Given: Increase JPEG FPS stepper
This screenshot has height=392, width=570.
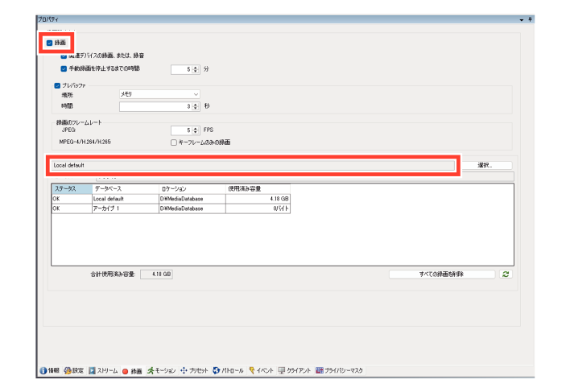Looking at the screenshot, I should click(196, 128).
